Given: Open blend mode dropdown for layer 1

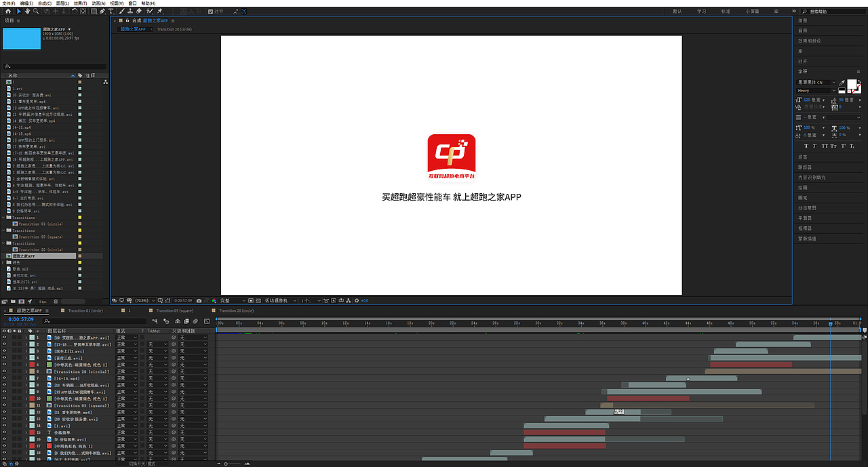Looking at the screenshot, I should 127,338.
